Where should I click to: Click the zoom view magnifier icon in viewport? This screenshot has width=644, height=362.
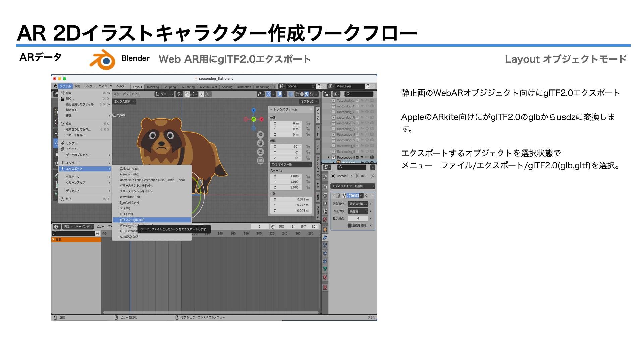click(x=260, y=135)
